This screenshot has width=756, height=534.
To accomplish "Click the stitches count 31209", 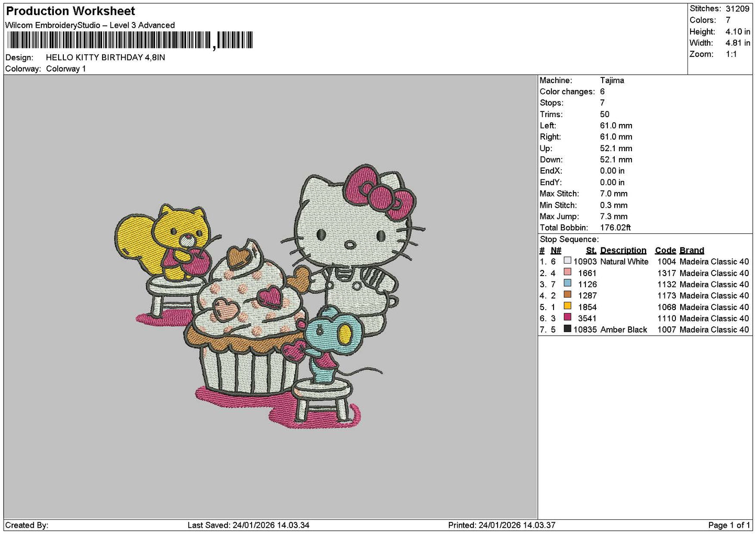I will point(738,9).
